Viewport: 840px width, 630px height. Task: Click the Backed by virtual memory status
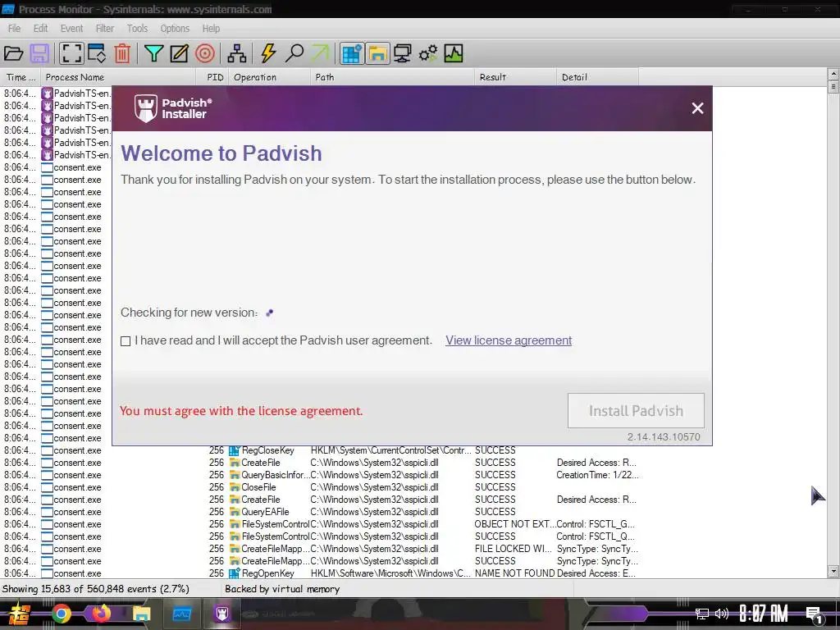pyautogui.click(x=282, y=589)
